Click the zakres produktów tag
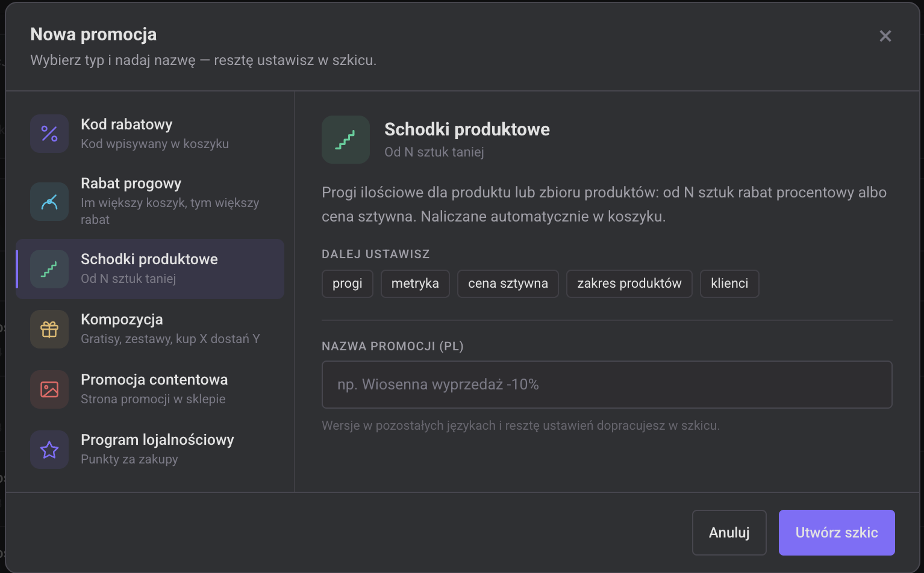Image resolution: width=924 pixels, height=573 pixels. 629,283
